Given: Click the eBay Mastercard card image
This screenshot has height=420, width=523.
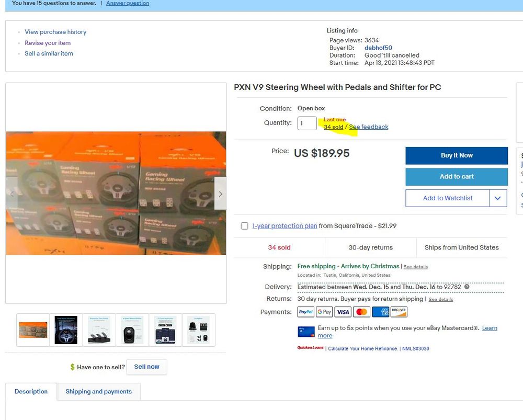Looking at the screenshot, I should coord(306,332).
